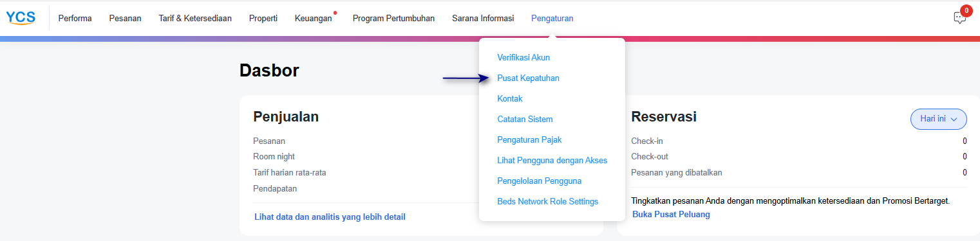This screenshot has height=241, width=980.
Task: Open the messages chat icon
Action: (x=960, y=18)
